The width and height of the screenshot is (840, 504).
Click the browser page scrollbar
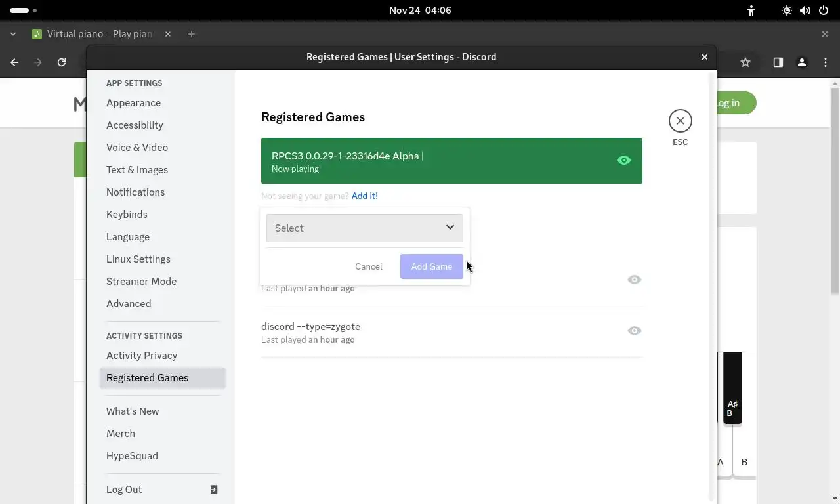[835, 190]
